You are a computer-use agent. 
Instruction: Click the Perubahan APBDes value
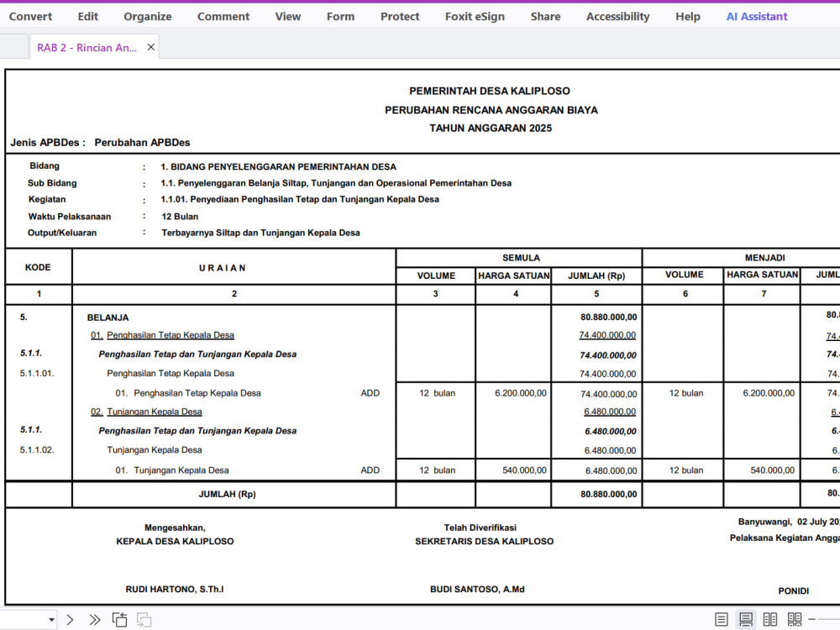click(142, 143)
